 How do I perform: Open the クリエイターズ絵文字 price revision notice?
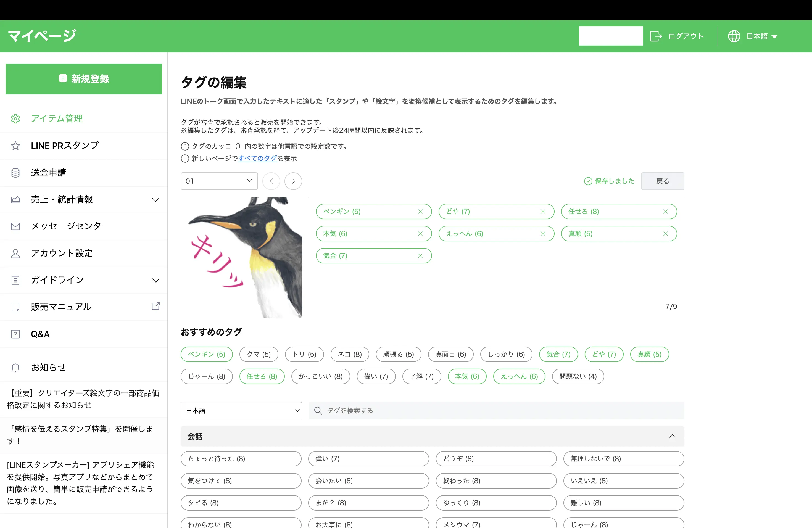[84, 399]
